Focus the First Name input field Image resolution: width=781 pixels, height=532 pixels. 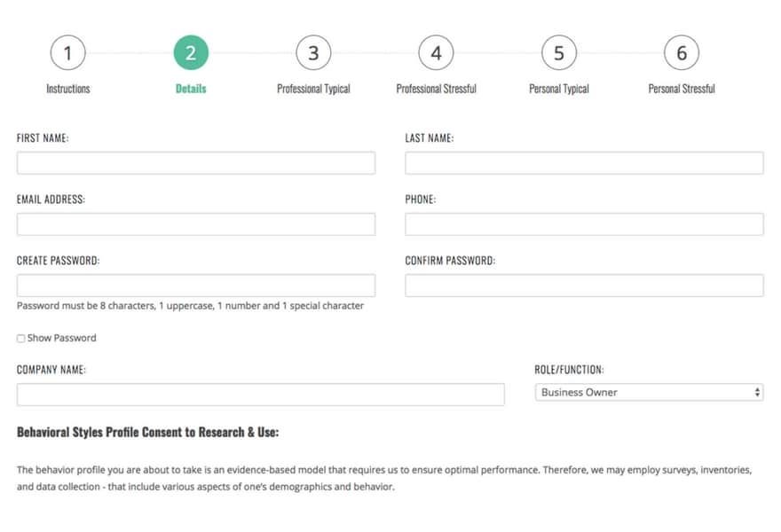[x=195, y=163]
